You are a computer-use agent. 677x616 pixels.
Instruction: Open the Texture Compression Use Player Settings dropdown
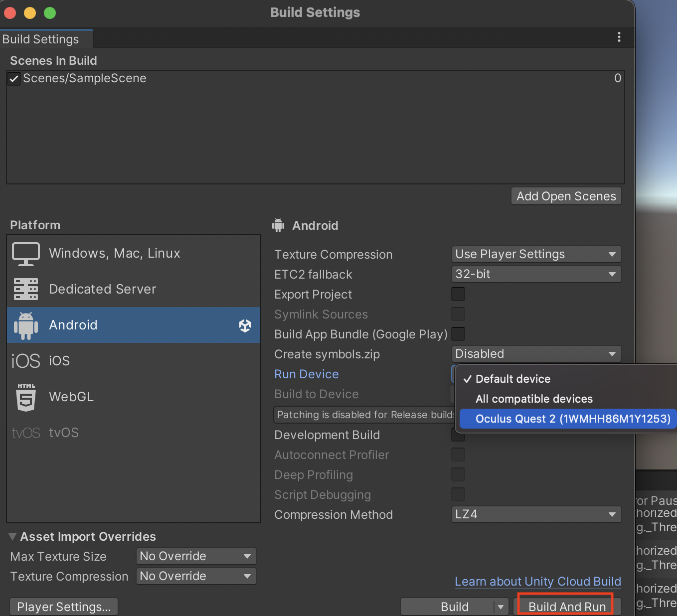536,254
